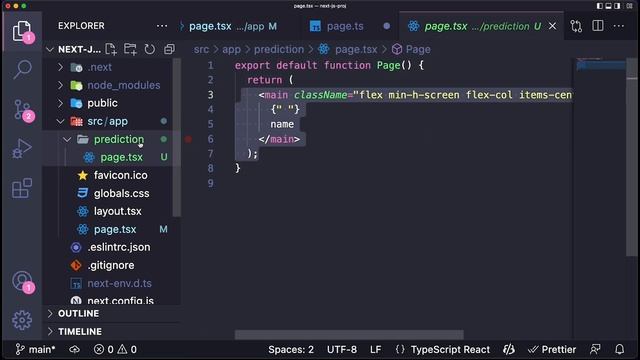Open the Accounts menu icon

pyautogui.click(x=22, y=281)
